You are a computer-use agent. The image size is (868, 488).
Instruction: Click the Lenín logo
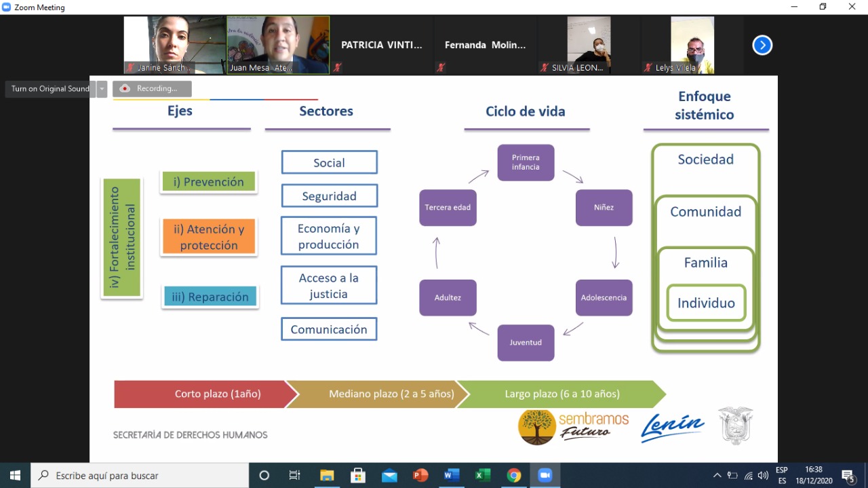pos(672,428)
